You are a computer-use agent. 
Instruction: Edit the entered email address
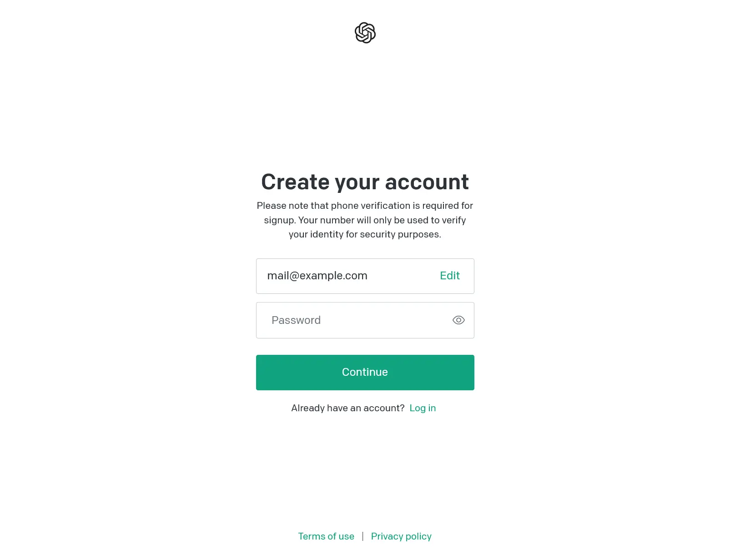[449, 276]
